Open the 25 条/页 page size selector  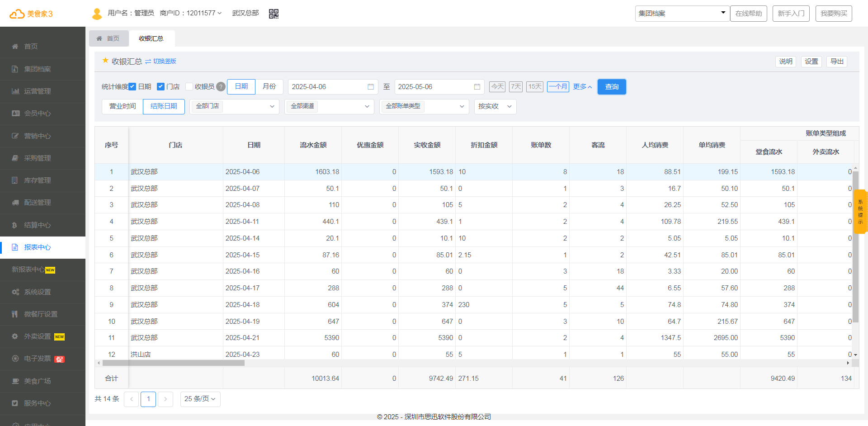click(200, 399)
